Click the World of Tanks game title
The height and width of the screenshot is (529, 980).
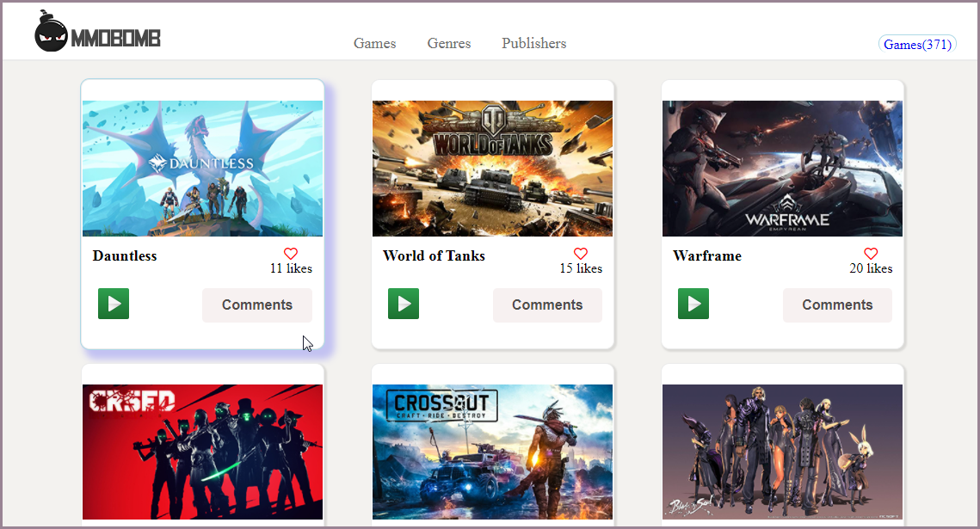point(434,255)
